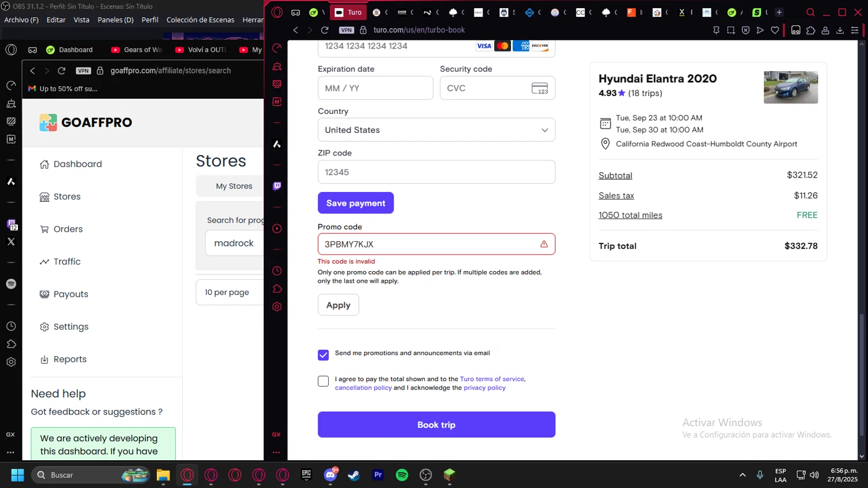This screenshot has height=488, width=868.
Task: Open Traffic in GoAffPro sidebar
Action: (60, 262)
